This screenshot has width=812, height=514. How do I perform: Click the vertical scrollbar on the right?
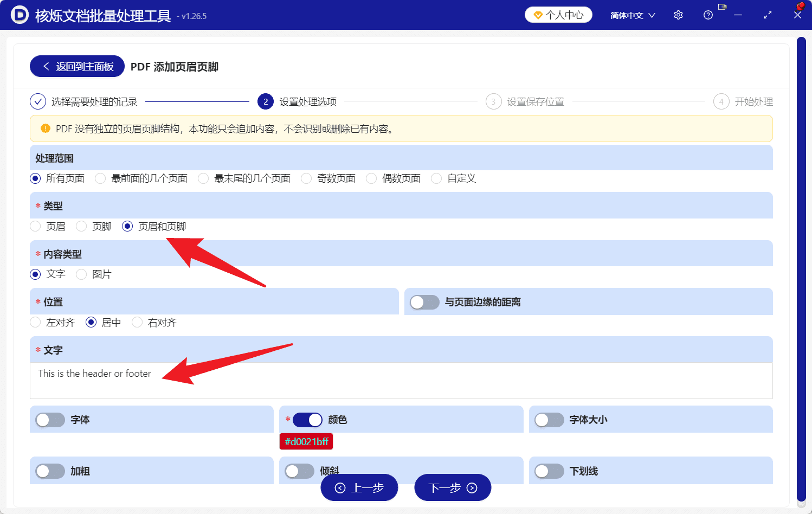[801, 269]
